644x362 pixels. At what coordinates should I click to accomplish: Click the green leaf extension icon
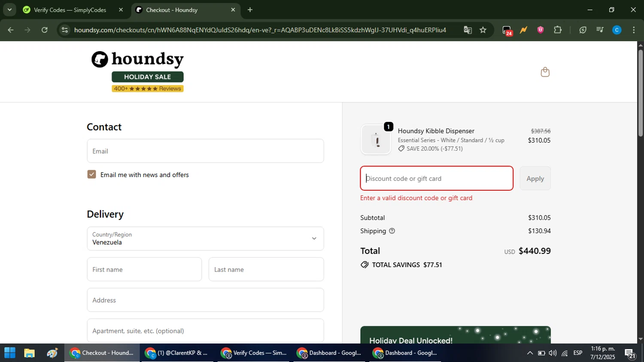click(583, 30)
